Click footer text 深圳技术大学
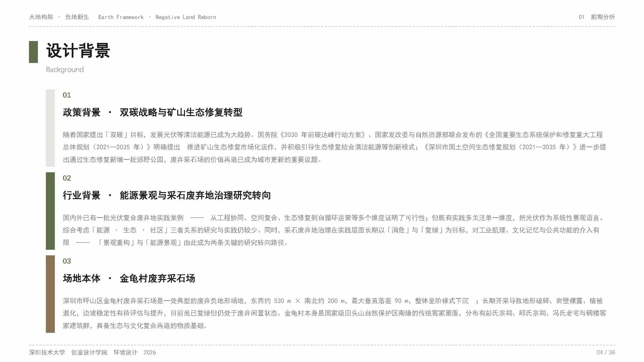This screenshot has width=644, height=362. [47, 352]
